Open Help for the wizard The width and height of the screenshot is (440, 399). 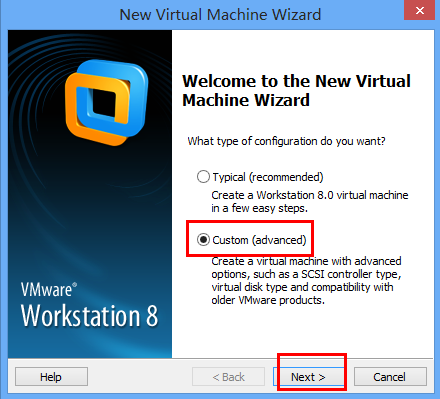pyautogui.click(x=51, y=377)
